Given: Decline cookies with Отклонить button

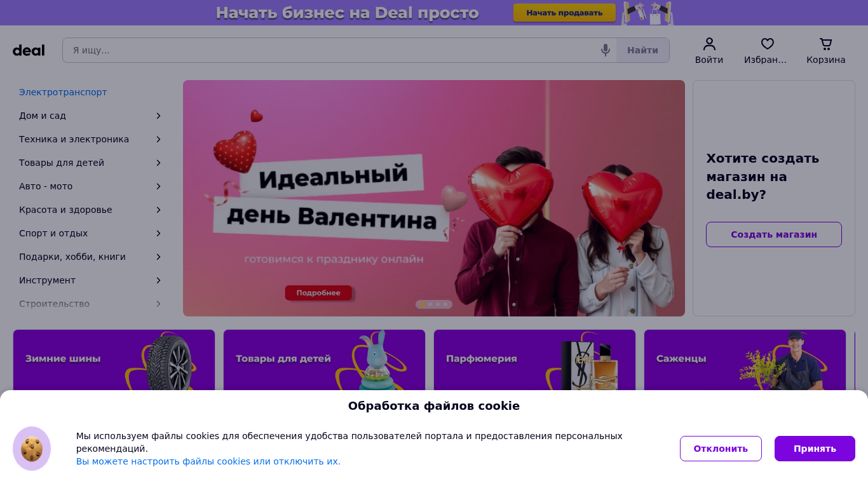Looking at the screenshot, I should pos(721,449).
